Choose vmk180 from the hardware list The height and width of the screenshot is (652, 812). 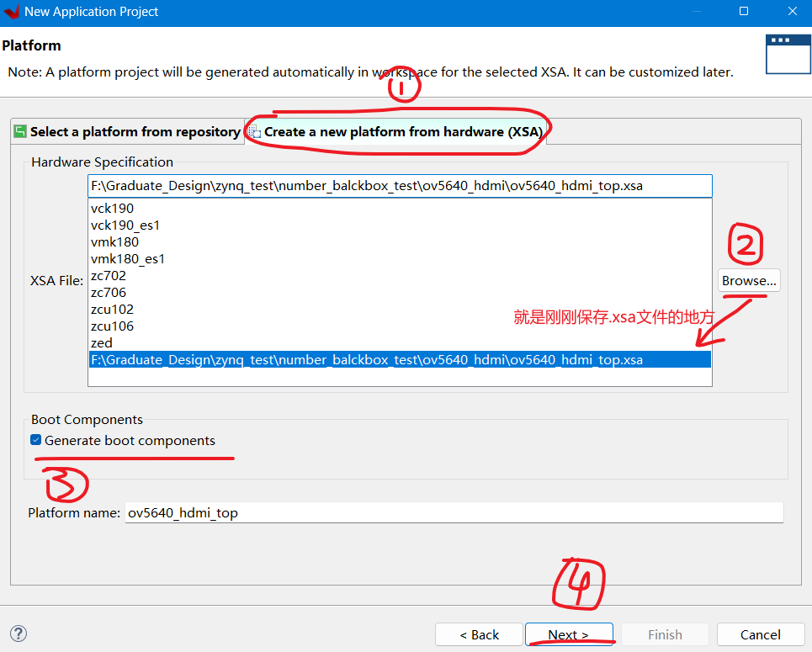click(400, 241)
